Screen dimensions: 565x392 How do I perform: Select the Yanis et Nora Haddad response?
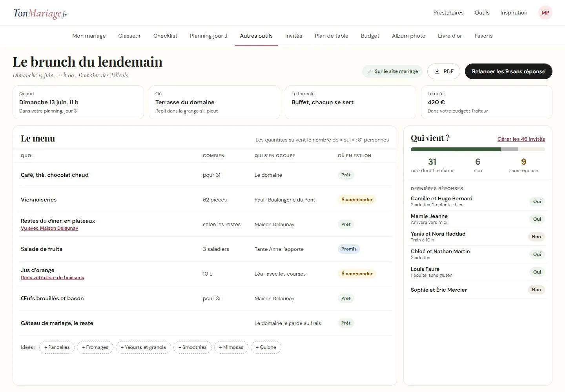478,237
